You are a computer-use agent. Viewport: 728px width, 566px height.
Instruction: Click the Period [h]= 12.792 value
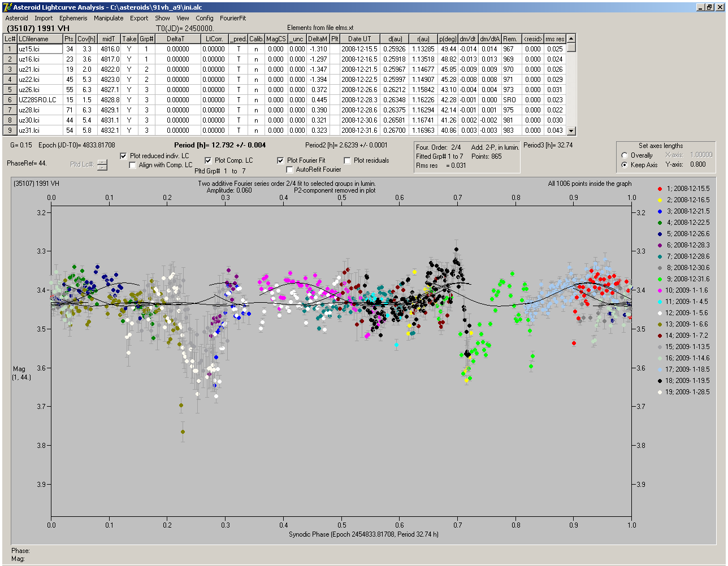220,145
